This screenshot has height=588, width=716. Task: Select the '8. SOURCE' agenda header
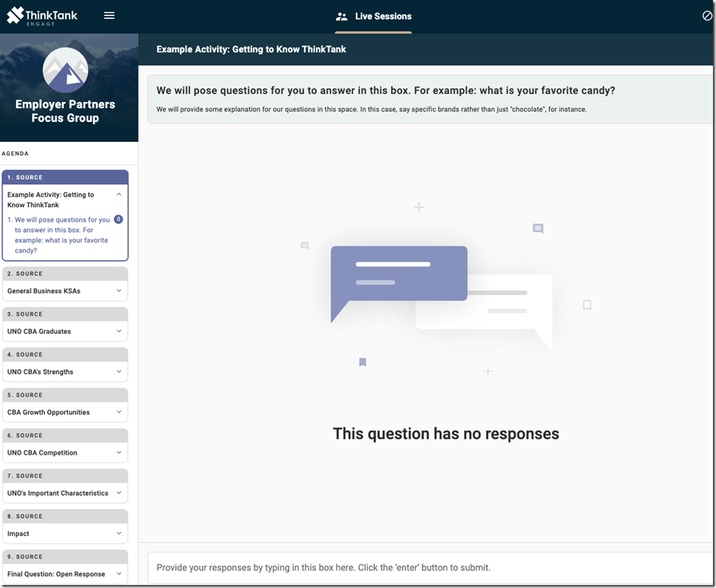[x=66, y=516]
